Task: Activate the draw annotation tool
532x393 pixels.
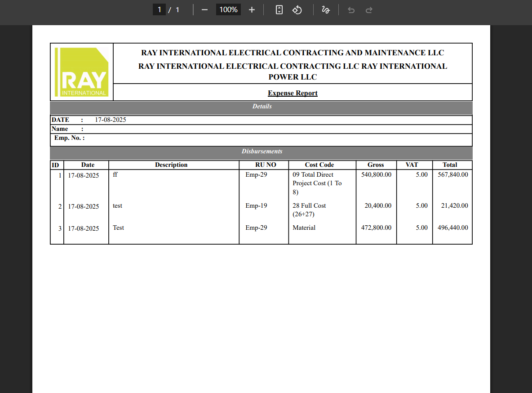Action: click(x=326, y=10)
